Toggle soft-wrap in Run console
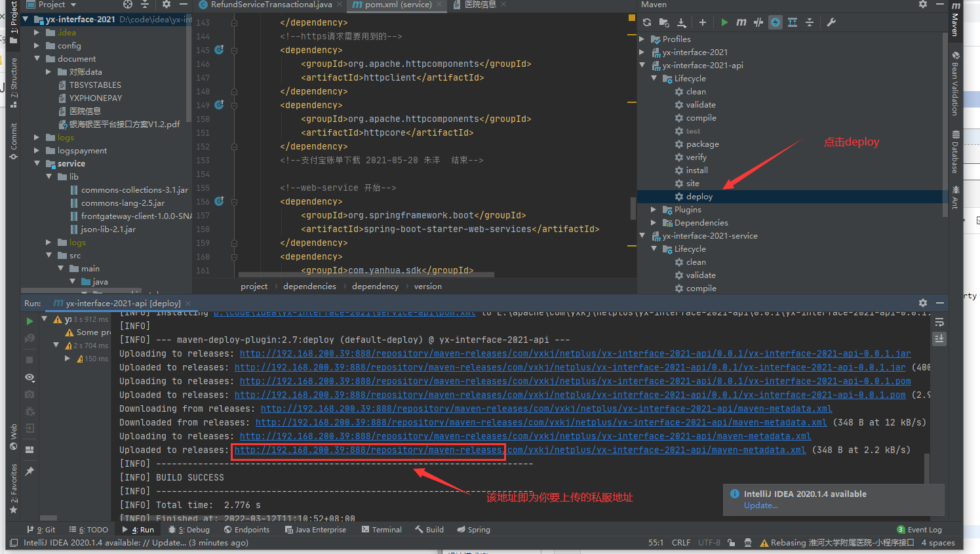Screen dimensions: 980x554 [x=939, y=323]
